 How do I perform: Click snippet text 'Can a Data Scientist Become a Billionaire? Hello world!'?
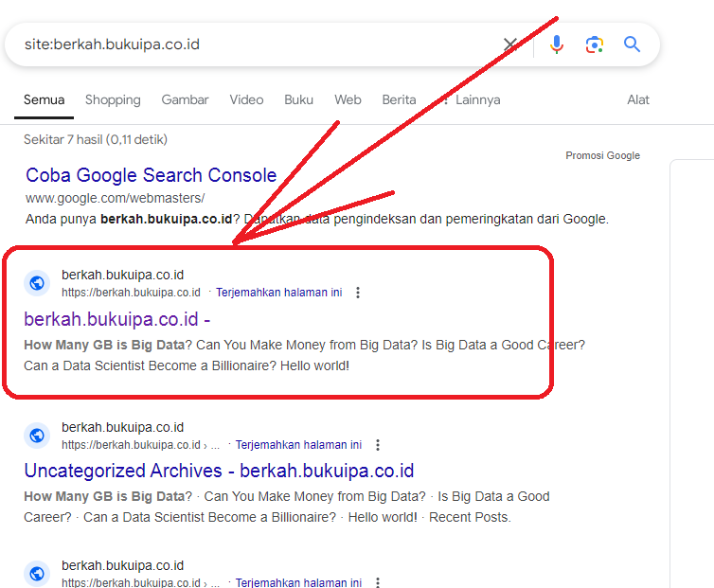[187, 365]
